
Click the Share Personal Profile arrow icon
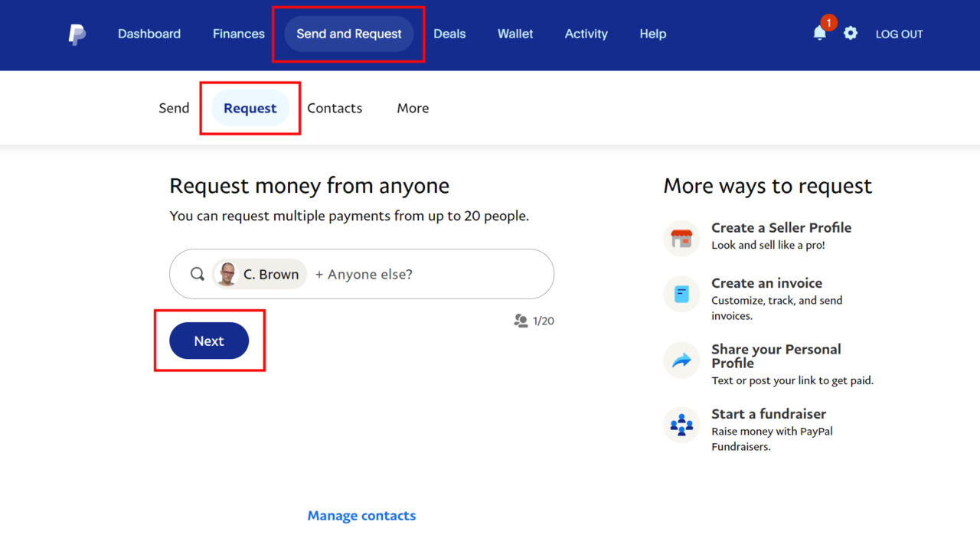681,360
